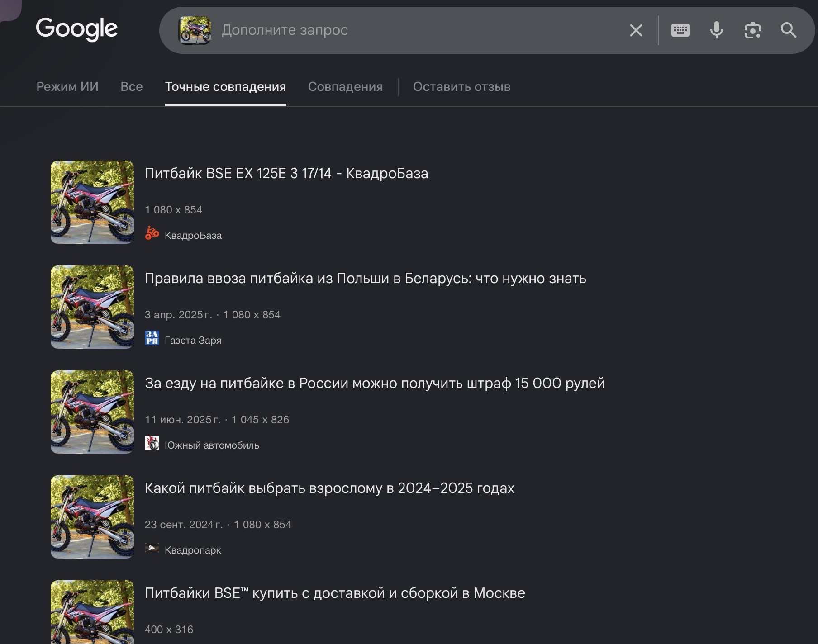Open the on-screen keyboard icon
This screenshot has width=818, height=644.
coord(680,30)
